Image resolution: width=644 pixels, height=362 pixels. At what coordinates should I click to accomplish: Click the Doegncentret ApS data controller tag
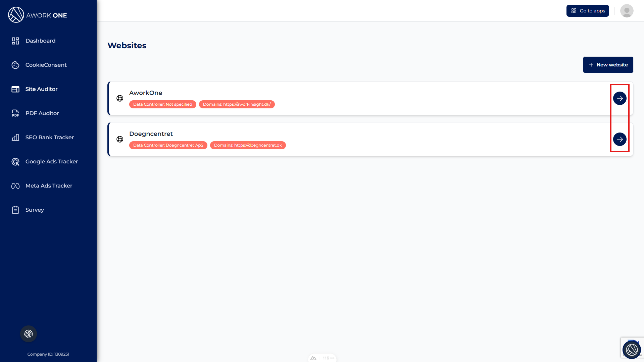tap(168, 145)
